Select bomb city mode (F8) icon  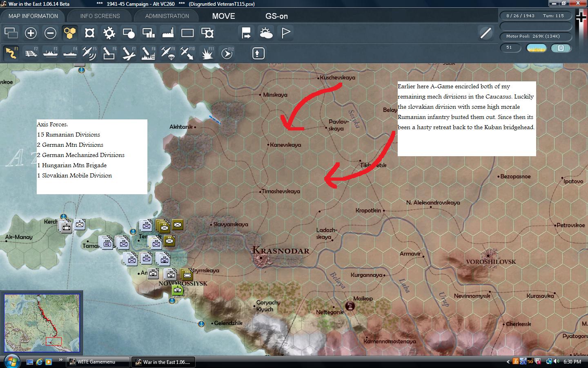148,53
